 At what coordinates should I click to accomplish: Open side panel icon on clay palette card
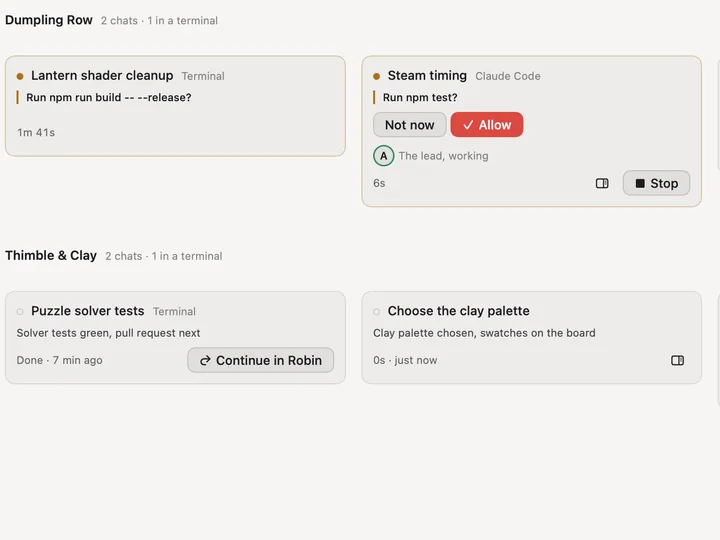[677, 360]
